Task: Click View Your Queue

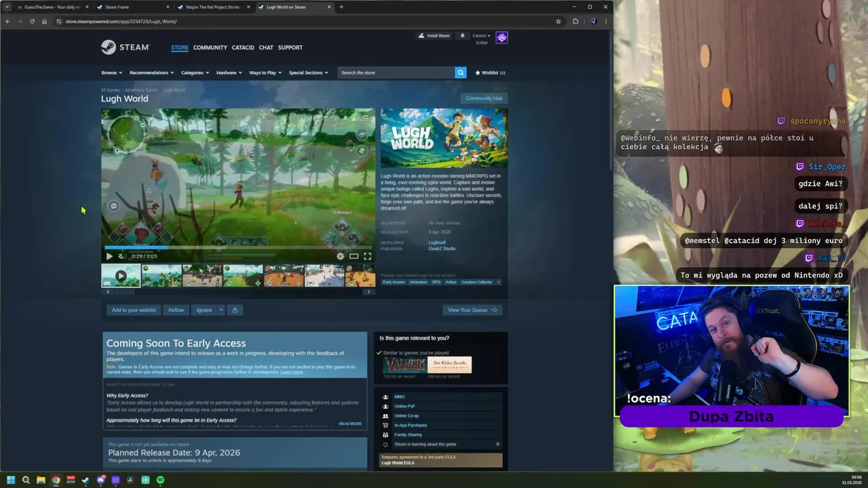Action: tap(473, 310)
